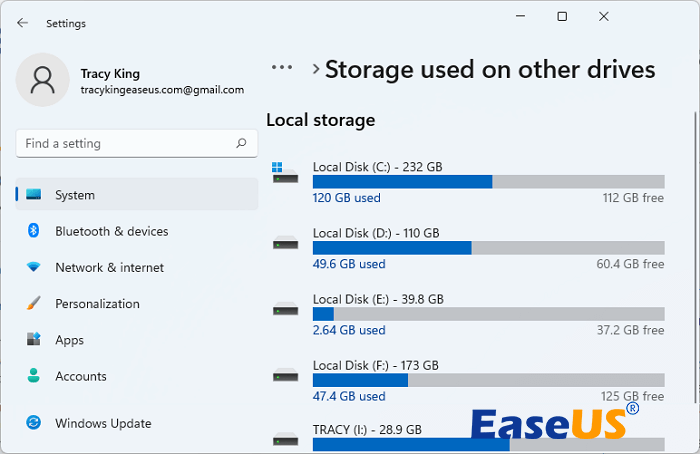Focus the Find a setting search box
Viewport: 700px width, 454px height.
tap(125, 144)
